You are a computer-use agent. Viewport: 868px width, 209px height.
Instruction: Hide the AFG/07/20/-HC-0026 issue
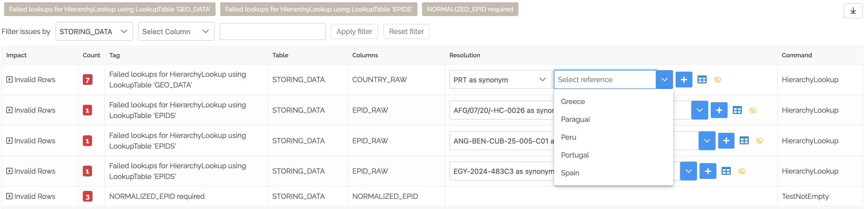752,110
